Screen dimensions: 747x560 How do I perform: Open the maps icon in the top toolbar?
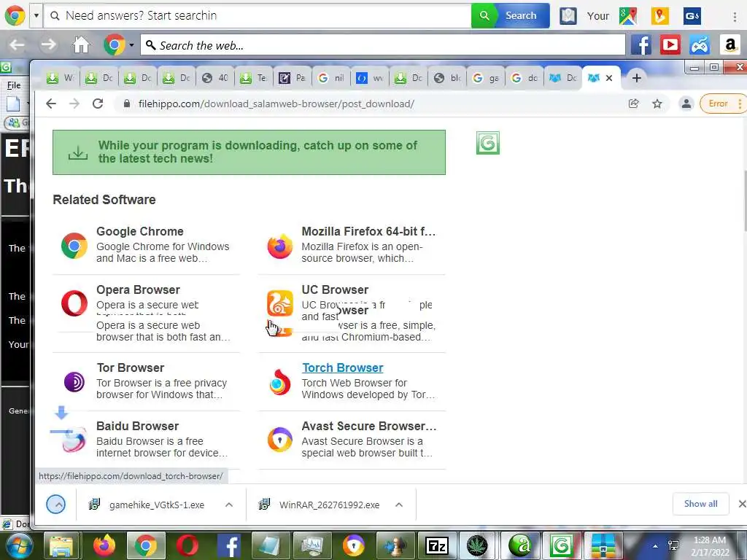tap(628, 16)
